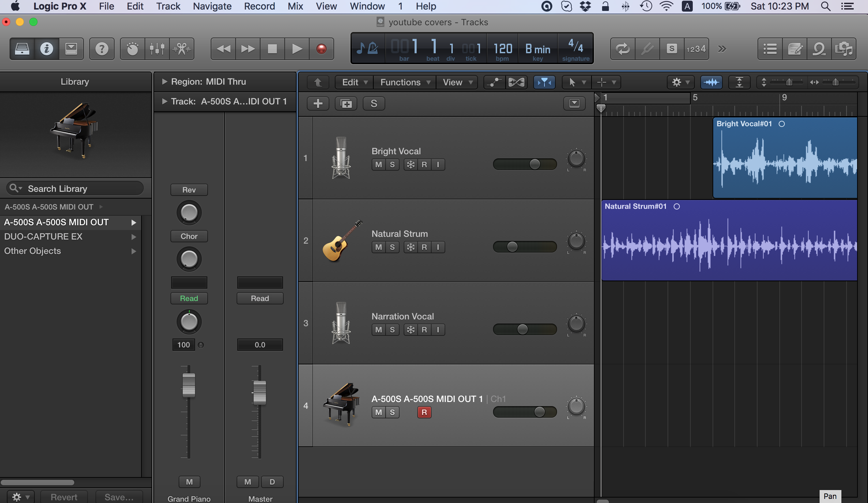Open the Editors scissors button
This screenshot has width=868, height=503.
(181, 48)
